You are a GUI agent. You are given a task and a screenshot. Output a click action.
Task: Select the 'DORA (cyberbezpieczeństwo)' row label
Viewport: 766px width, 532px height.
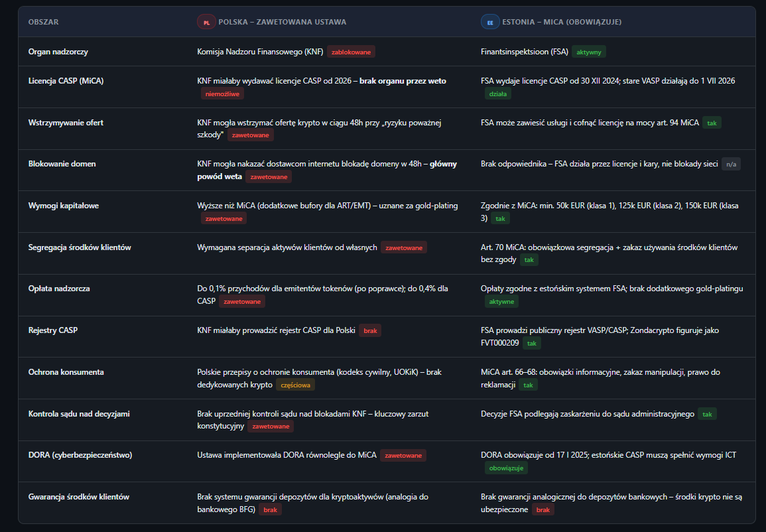(x=80, y=455)
